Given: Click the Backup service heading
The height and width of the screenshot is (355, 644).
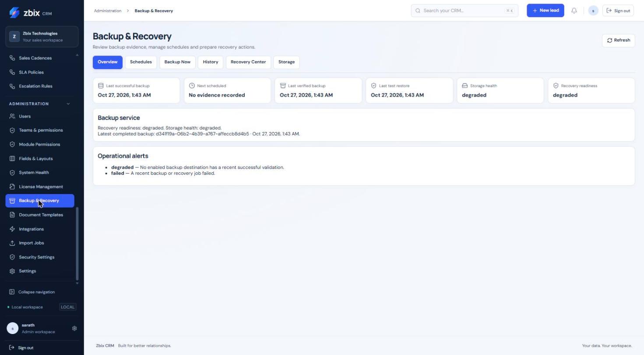Looking at the screenshot, I should [x=119, y=118].
